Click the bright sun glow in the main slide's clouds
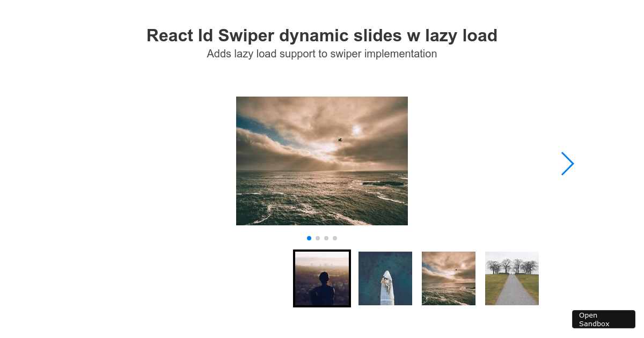The image size is (644, 338). click(x=357, y=129)
